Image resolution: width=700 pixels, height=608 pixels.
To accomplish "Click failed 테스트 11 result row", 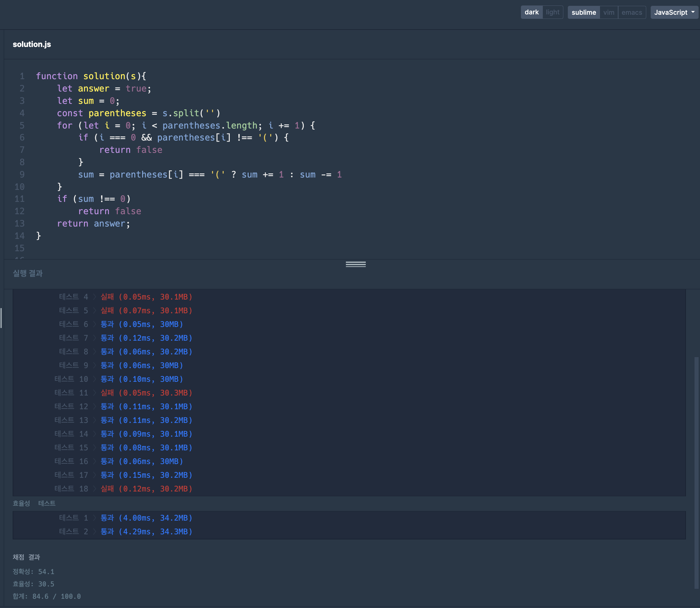I will (x=123, y=393).
